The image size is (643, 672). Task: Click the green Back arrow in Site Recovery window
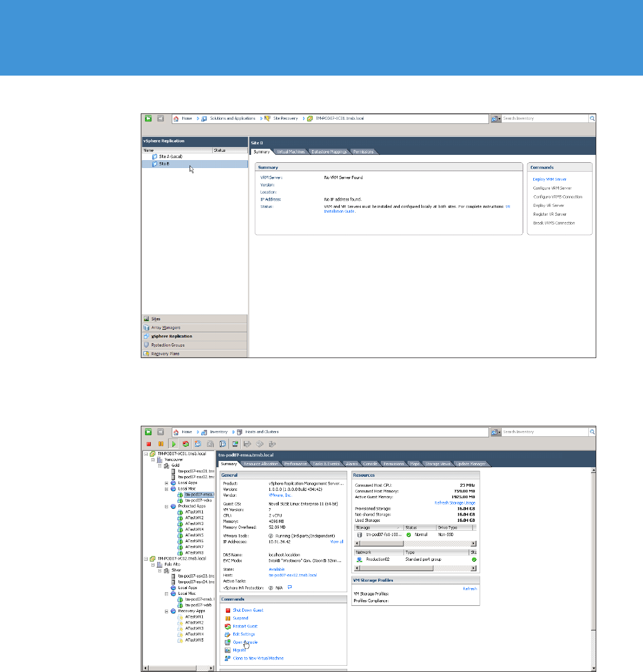pyautogui.click(x=149, y=119)
